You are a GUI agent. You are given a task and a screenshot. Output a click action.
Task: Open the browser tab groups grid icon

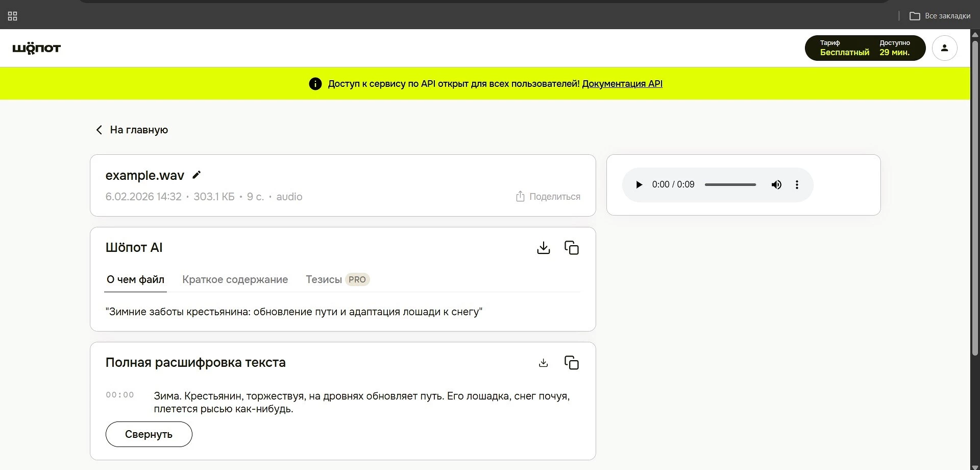pyautogui.click(x=13, y=16)
